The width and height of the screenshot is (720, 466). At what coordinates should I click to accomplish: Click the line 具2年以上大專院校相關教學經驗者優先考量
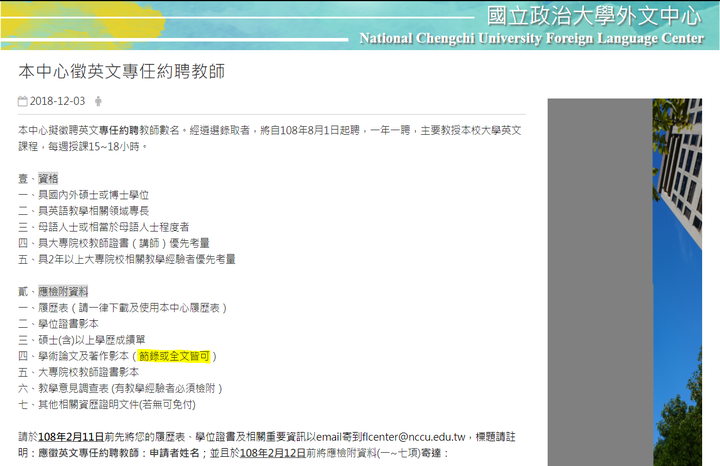pyautogui.click(x=137, y=259)
